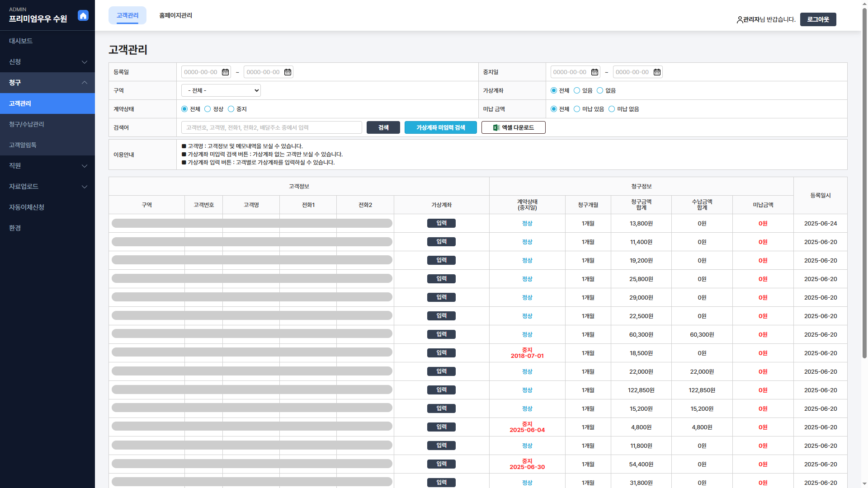Select 가상계좌 있음 radio option
This screenshot has height=488, width=868.
[577, 91]
